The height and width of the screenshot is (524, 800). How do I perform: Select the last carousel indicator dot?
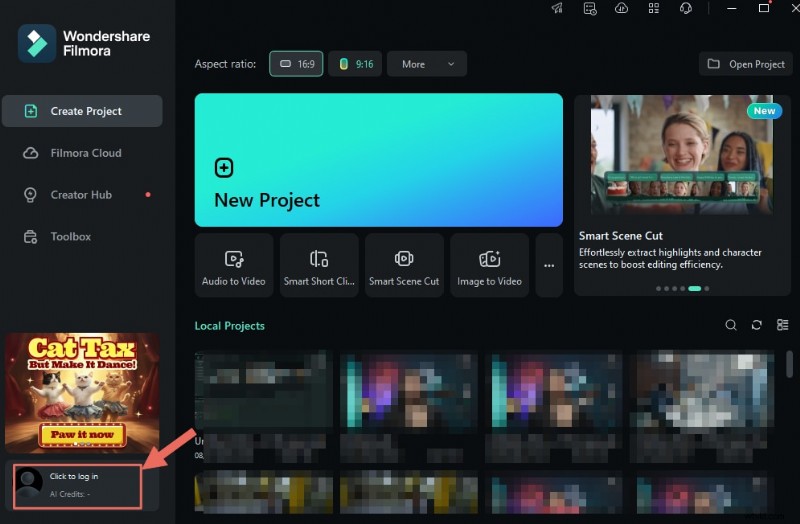[x=707, y=289]
